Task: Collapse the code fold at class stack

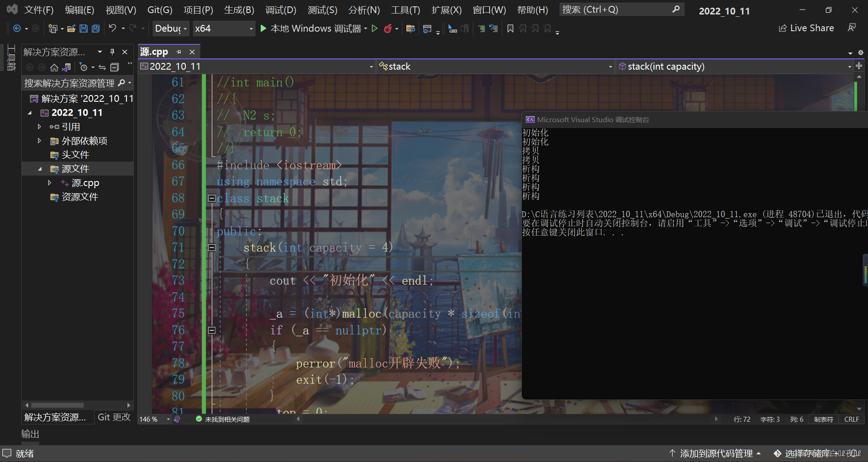Action: pos(212,198)
